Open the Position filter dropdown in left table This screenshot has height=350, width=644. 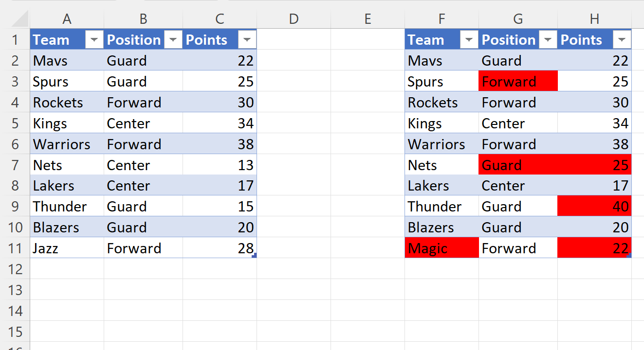coord(173,39)
